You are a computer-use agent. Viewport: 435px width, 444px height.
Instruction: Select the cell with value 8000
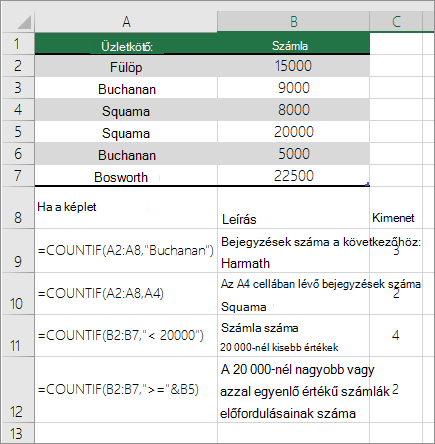[293, 110]
